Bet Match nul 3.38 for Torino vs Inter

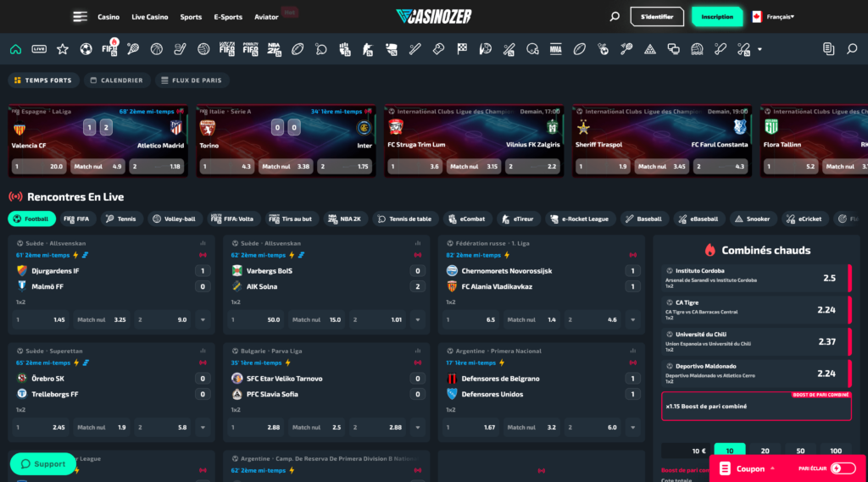pos(285,167)
